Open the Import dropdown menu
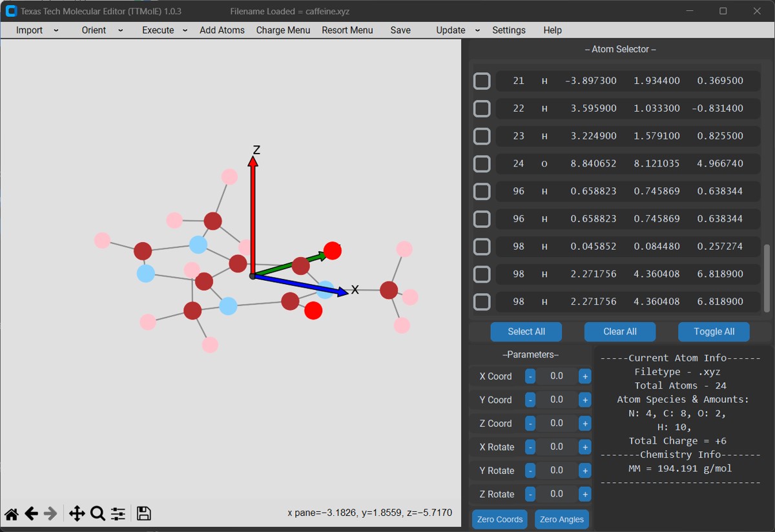This screenshot has width=775, height=532. pos(37,30)
